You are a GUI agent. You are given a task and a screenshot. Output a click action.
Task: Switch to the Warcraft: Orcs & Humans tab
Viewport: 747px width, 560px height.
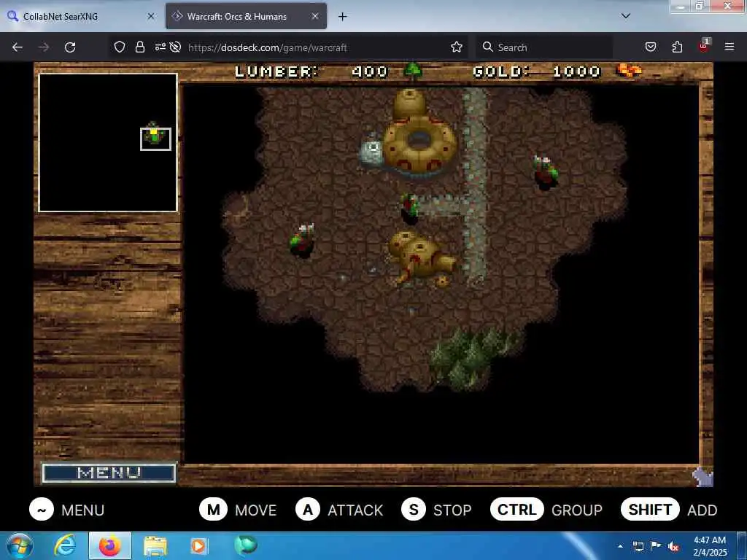[246, 16]
